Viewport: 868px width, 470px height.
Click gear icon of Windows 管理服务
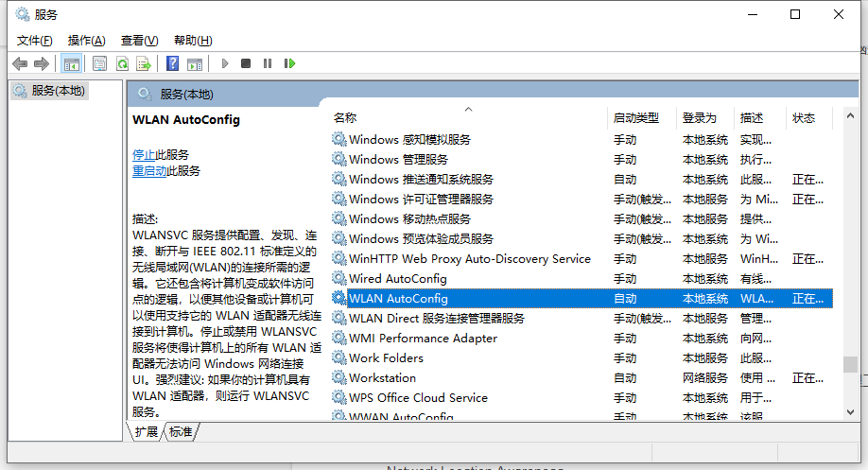pos(339,159)
